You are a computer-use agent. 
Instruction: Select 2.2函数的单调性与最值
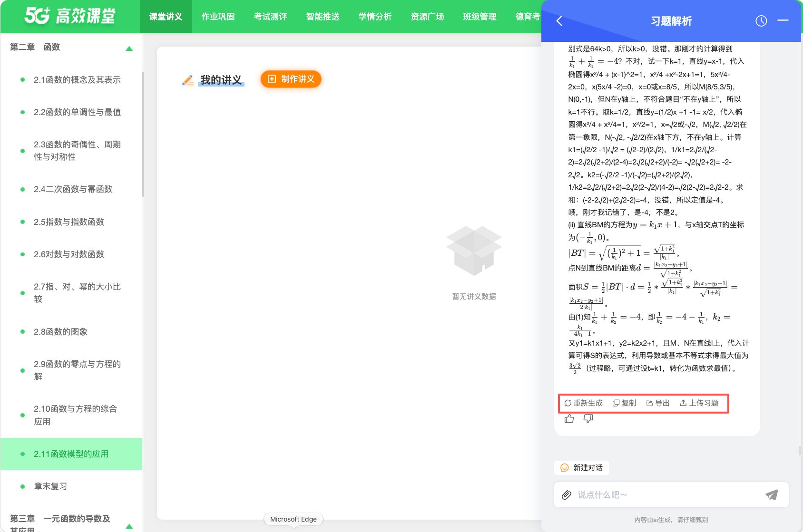[x=71, y=112]
